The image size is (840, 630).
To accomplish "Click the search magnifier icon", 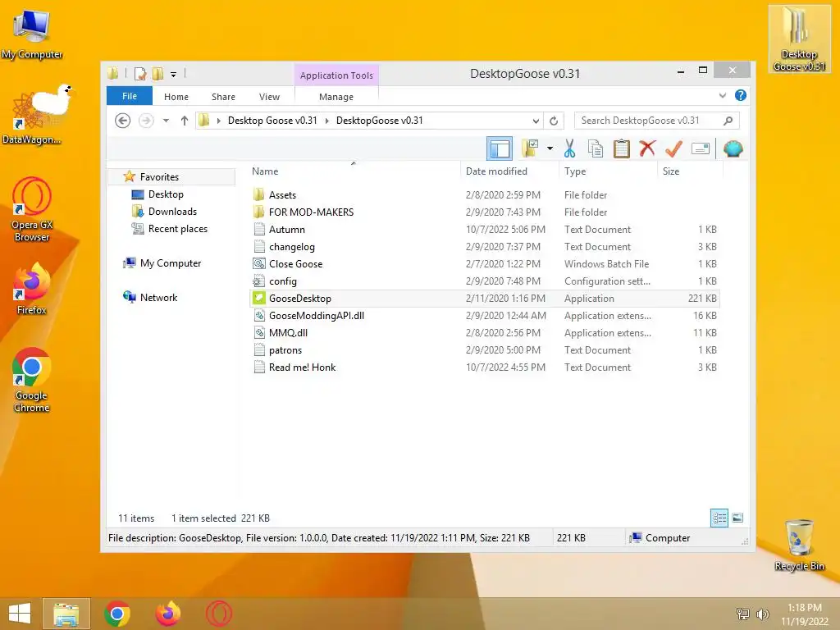I will coord(728,121).
